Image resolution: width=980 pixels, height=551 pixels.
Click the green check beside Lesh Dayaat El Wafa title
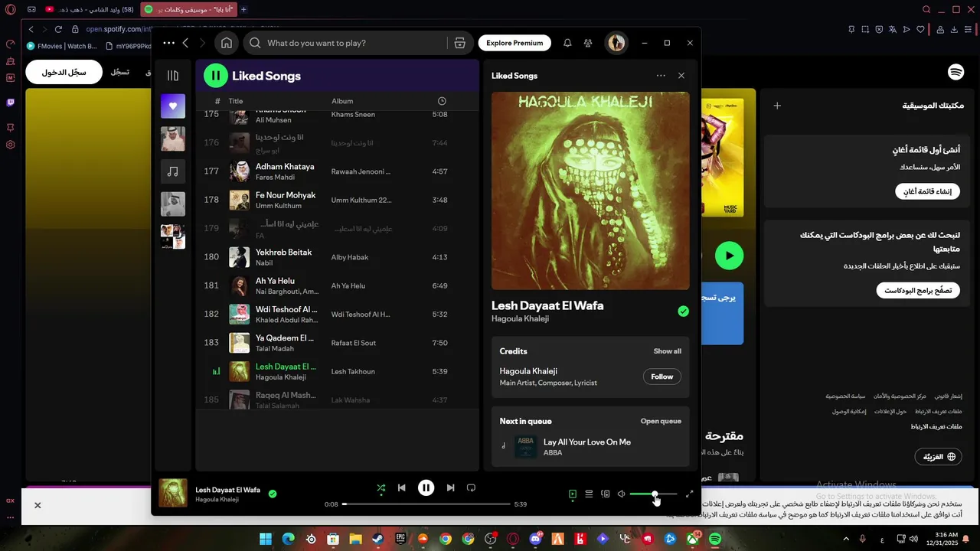point(683,311)
